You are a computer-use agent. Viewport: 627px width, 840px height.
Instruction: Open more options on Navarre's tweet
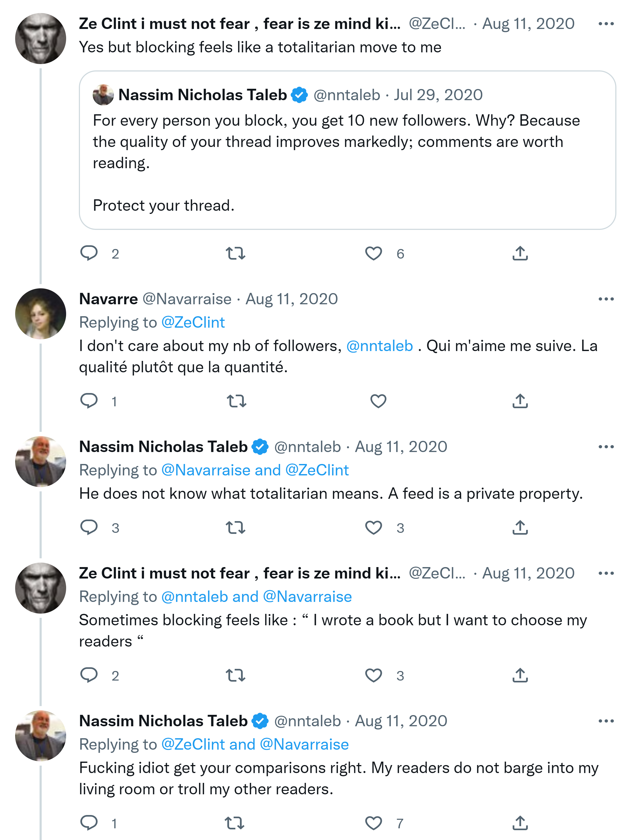point(606,299)
